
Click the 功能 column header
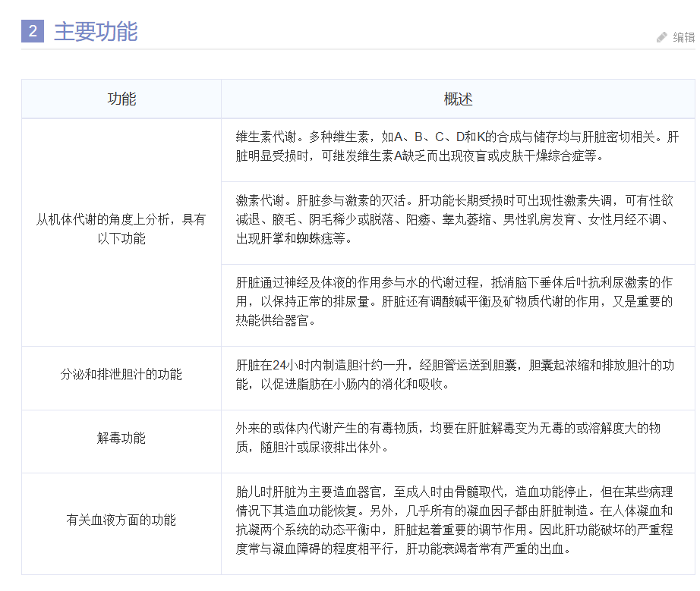(121, 99)
